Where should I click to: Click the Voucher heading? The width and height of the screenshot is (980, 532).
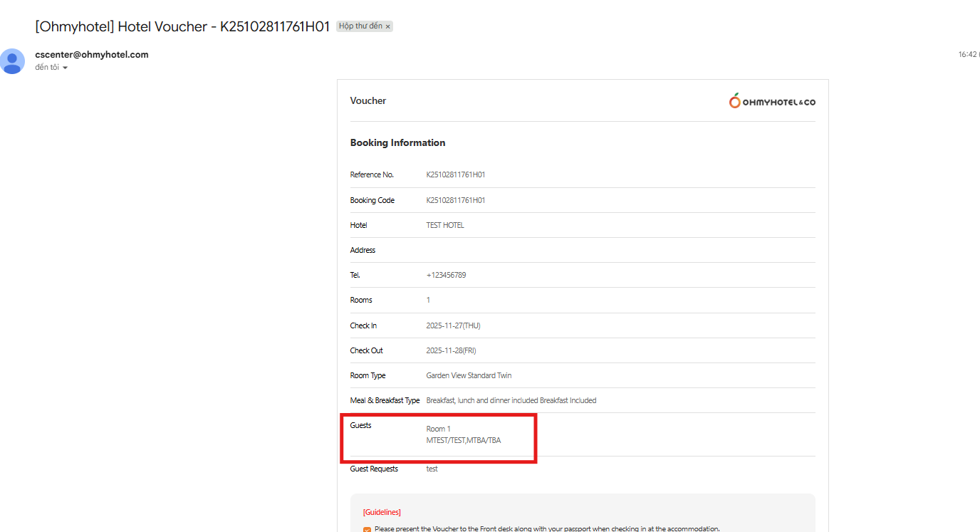368,101
